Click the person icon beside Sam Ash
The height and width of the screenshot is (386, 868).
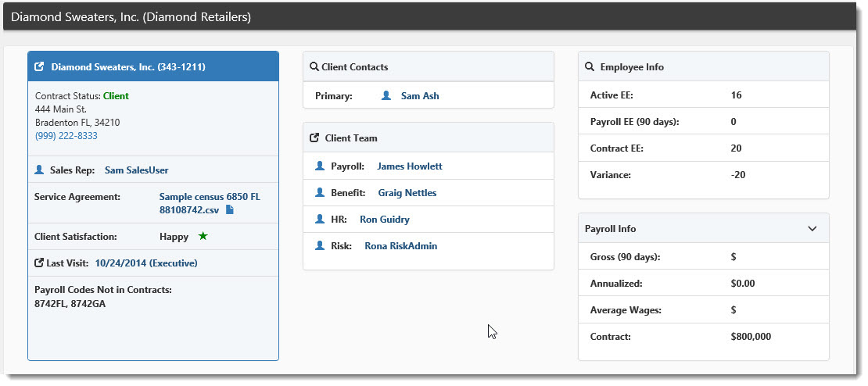point(386,95)
